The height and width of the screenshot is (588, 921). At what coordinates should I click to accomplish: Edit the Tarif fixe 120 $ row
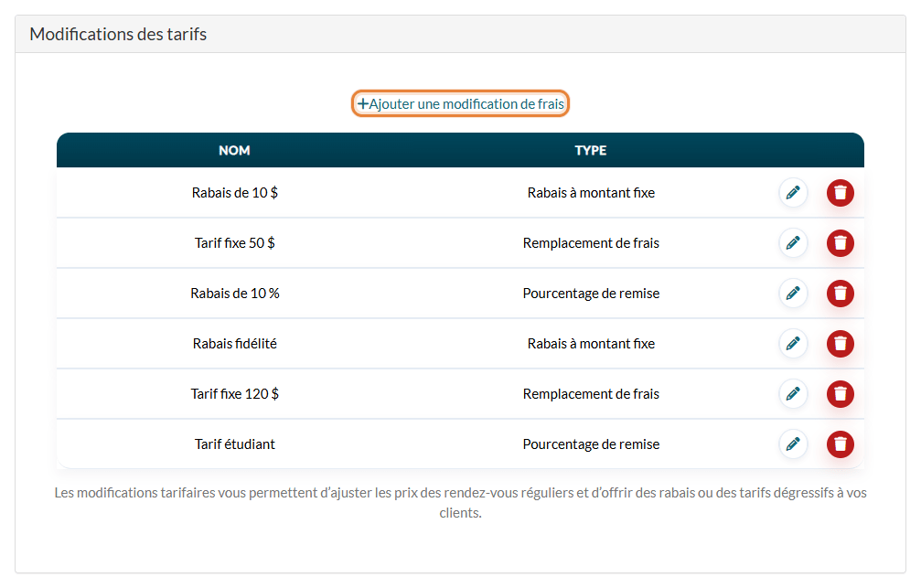tap(793, 394)
